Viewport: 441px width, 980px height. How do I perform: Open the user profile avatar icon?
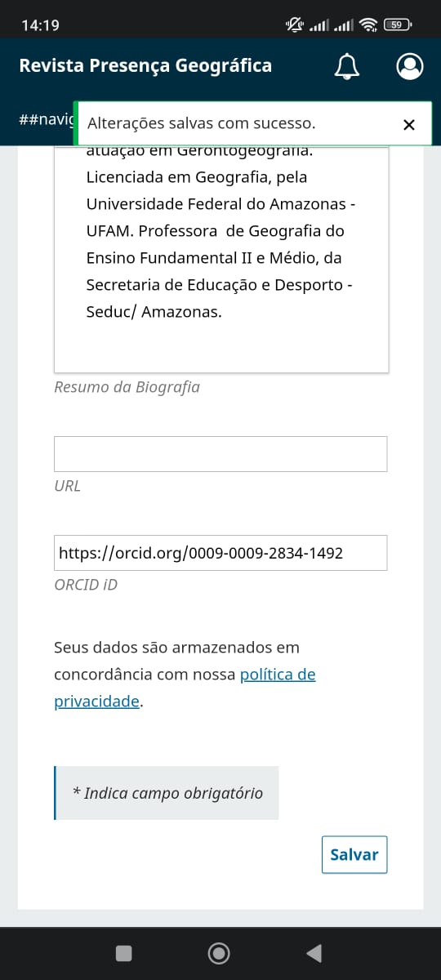point(410,66)
